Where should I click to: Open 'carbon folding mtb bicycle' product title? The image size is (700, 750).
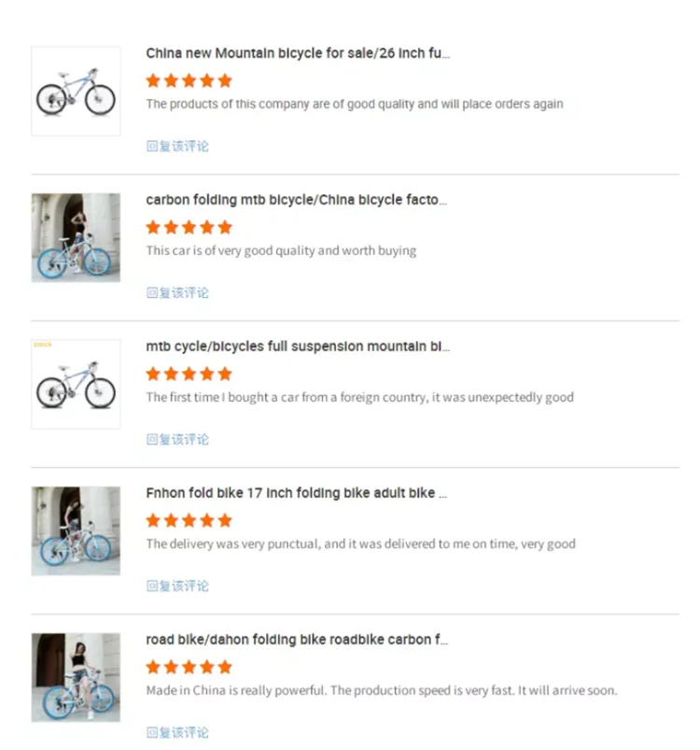click(296, 200)
